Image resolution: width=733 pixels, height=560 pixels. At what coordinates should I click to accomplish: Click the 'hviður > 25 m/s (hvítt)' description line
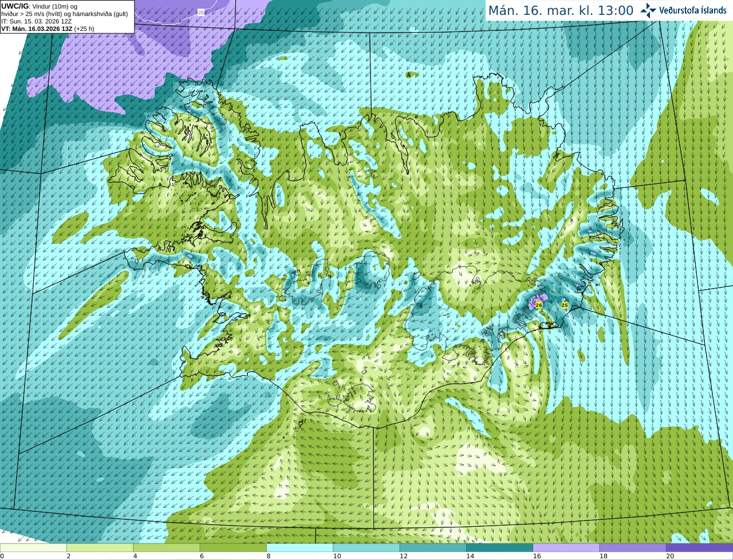[x=64, y=14]
